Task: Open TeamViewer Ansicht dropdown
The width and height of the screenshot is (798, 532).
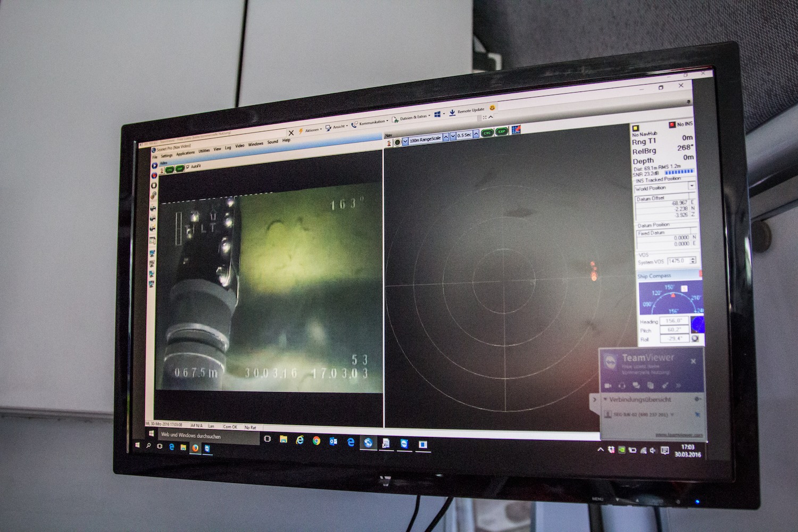Action: click(337, 127)
